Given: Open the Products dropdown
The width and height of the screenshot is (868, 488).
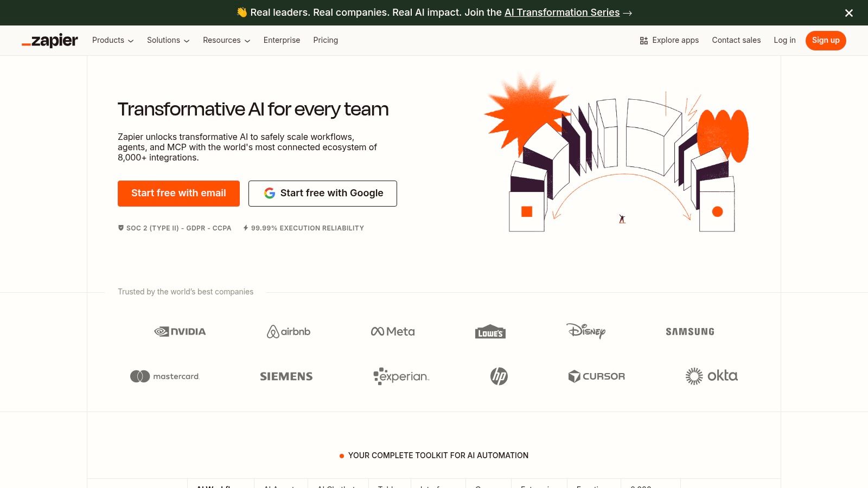Looking at the screenshot, I should tap(112, 40).
